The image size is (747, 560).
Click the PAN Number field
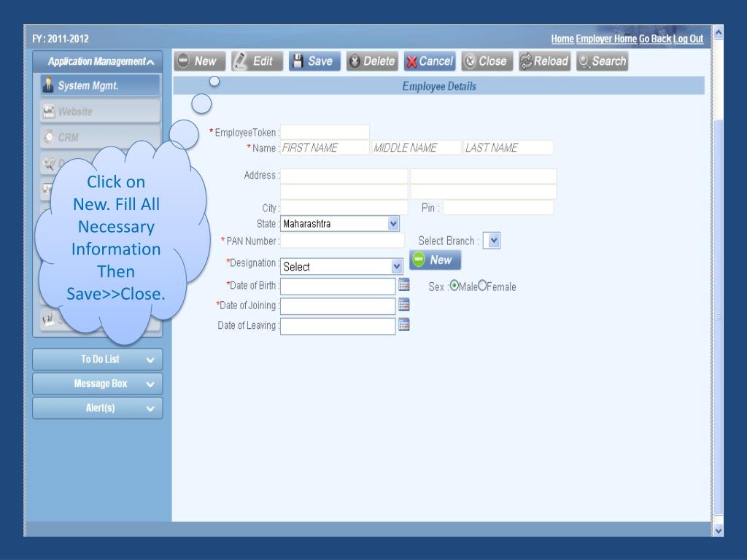(342, 241)
